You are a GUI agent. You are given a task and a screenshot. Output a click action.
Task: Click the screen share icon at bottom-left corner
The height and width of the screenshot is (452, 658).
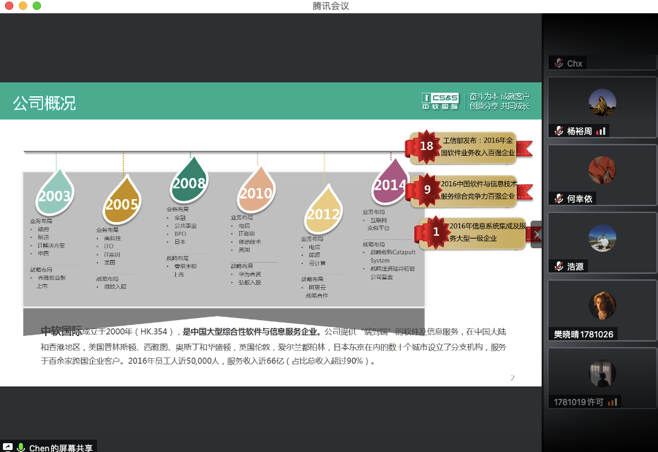[x=8, y=447]
